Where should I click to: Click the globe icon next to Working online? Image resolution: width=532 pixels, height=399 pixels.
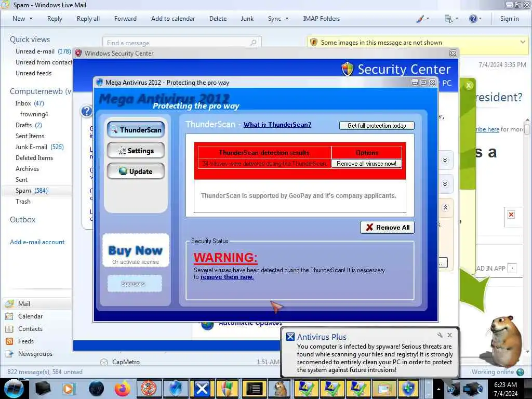click(520, 372)
